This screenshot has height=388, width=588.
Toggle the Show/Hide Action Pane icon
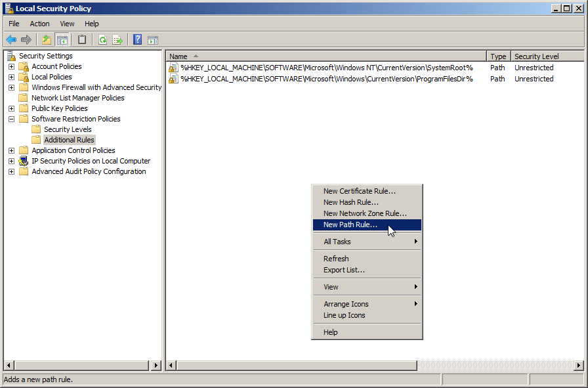153,40
